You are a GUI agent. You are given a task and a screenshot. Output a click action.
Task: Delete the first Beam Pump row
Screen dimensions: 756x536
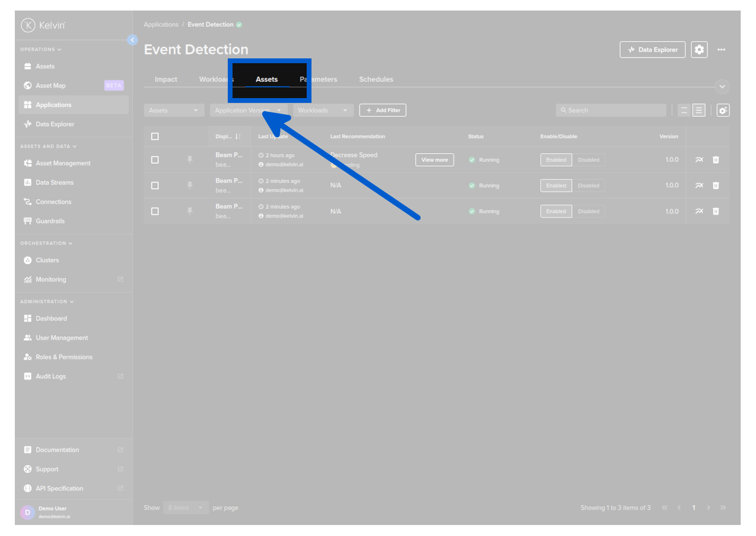coord(715,160)
